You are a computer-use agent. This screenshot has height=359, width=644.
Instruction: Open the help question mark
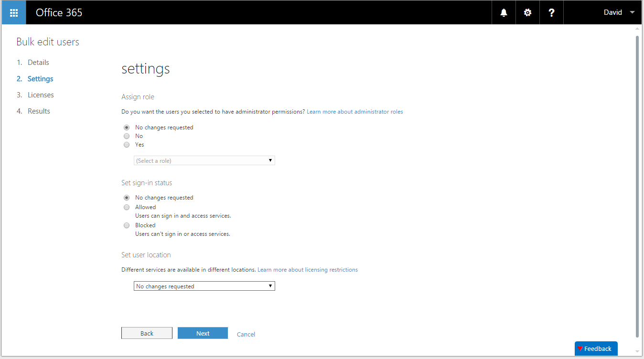click(x=551, y=12)
